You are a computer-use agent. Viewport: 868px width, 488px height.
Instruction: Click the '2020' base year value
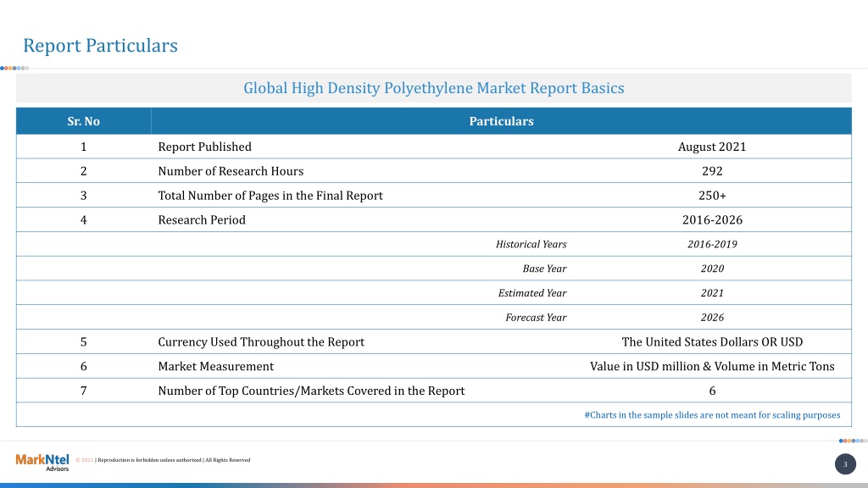712,269
